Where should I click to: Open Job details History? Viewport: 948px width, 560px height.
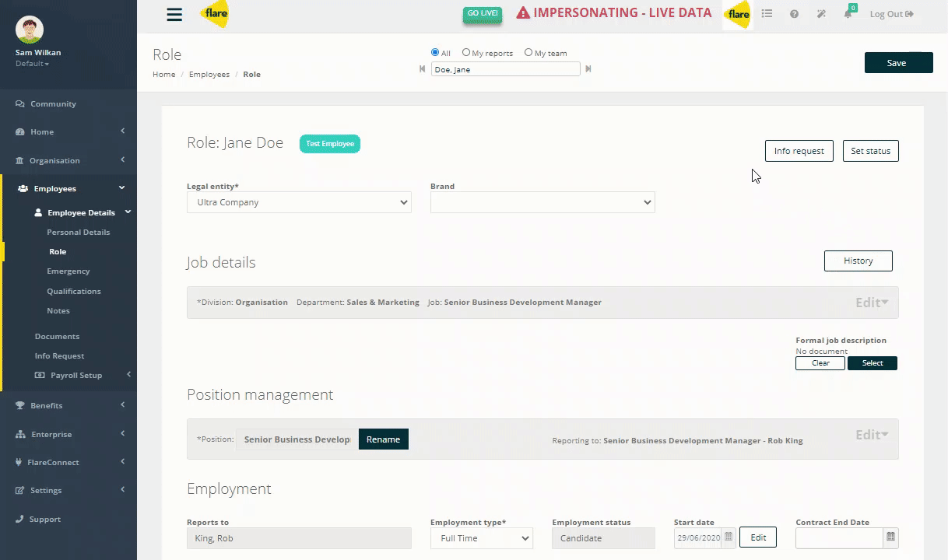click(858, 261)
